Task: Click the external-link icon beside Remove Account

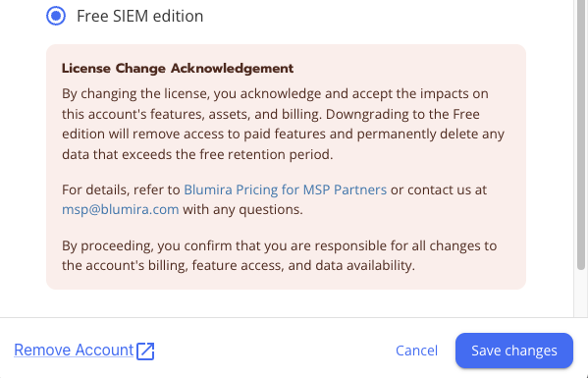Action: (x=145, y=351)
